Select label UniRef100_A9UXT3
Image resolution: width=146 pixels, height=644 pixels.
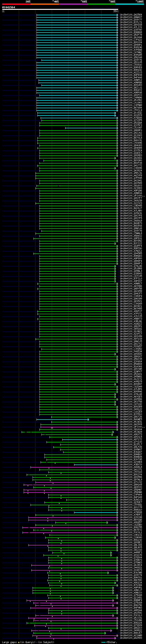131,435
